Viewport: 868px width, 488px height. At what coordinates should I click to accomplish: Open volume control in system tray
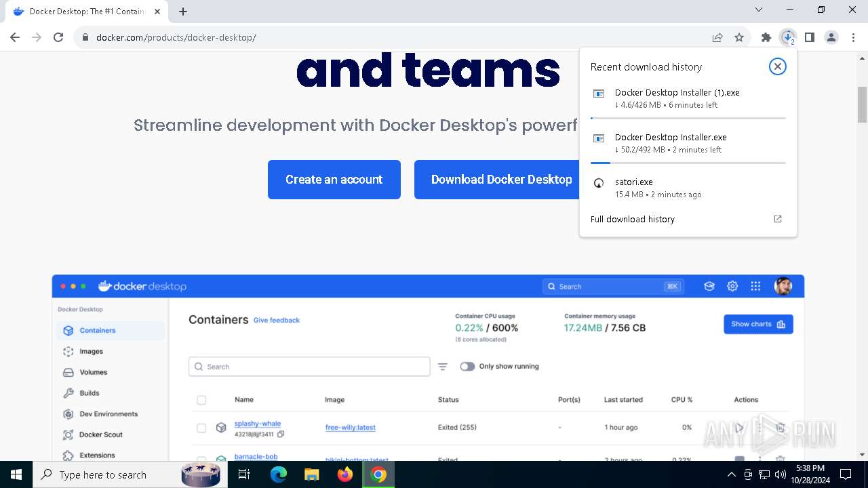click(780, 474)
